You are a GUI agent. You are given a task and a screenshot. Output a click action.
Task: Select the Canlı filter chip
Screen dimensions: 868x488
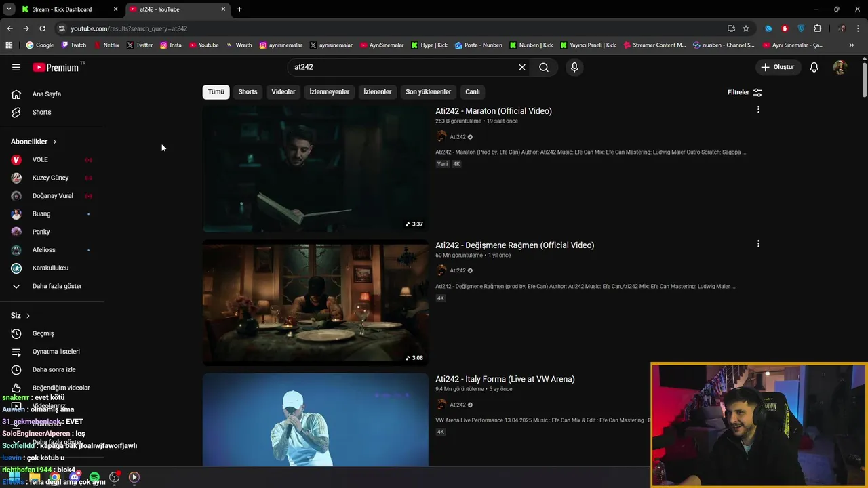tap(473, 91)
